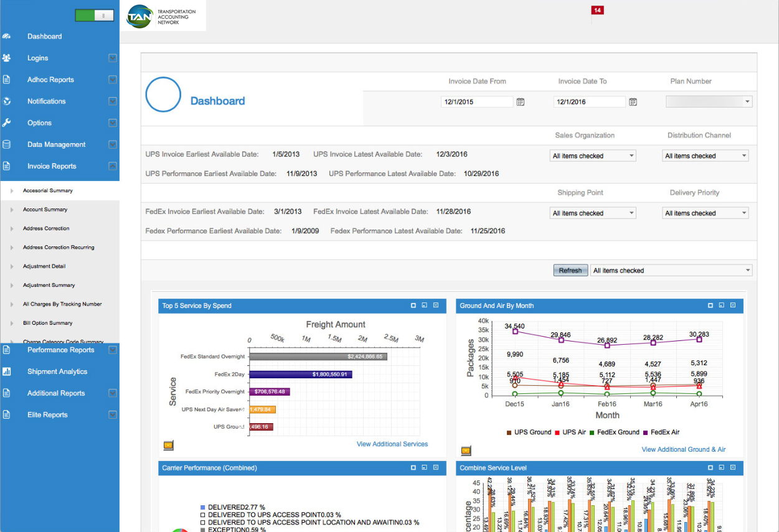Open the Invoice Date From calendar picker
Viewport: 779px width, 532px height.
521,102
